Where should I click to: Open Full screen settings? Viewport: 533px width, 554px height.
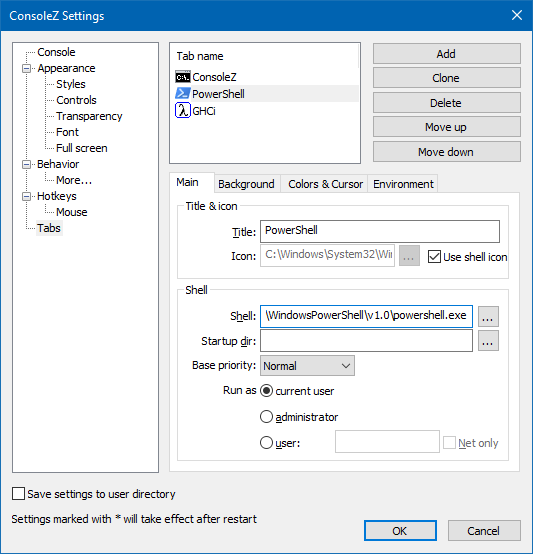(x=82, y=148)
